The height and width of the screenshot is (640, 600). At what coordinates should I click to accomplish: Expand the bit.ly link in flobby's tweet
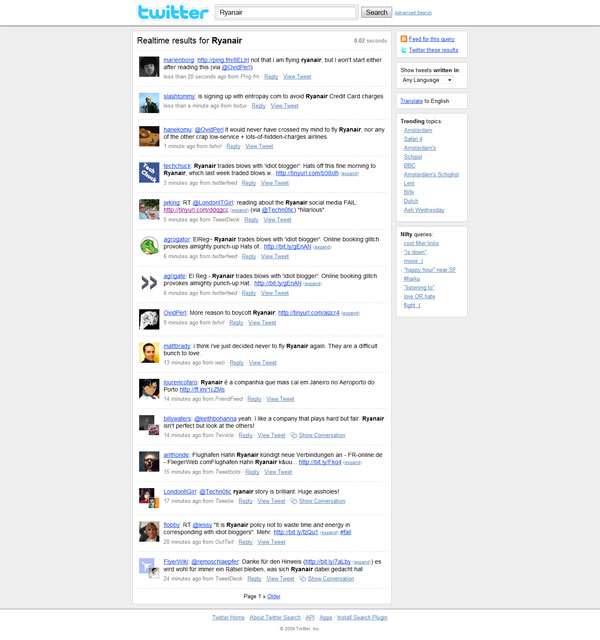(329, 533)
